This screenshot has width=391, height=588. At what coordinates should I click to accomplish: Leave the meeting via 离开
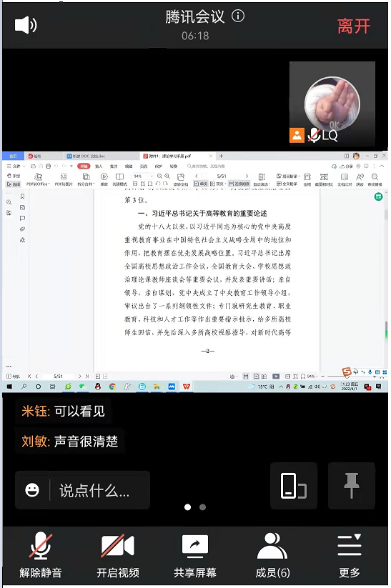pyautogui.click(x=354, y=26)
